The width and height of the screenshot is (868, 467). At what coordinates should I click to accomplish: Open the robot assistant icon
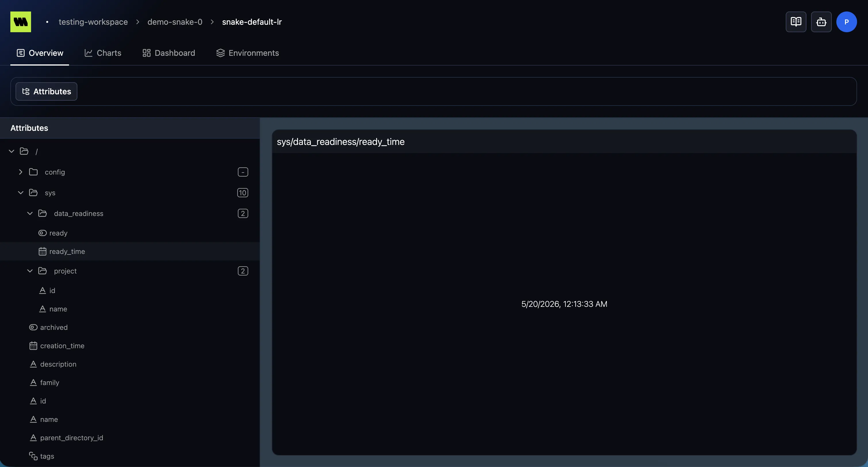821,22
